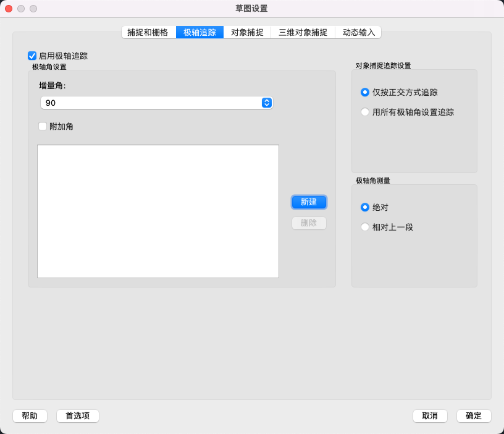Viewport: 504px width, 434px height.
Task: Choose 相对上一段 radio option
Action: point(365,227)
